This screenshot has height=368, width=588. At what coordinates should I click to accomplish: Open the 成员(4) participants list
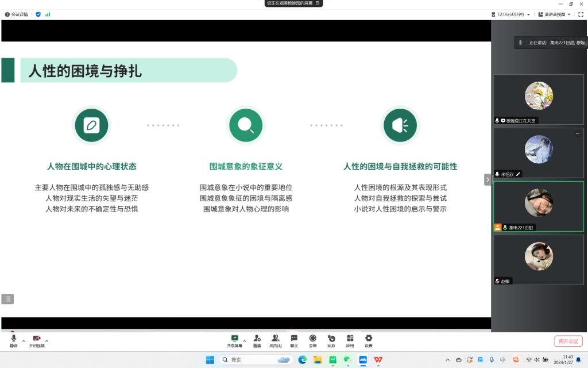point(276,340)
